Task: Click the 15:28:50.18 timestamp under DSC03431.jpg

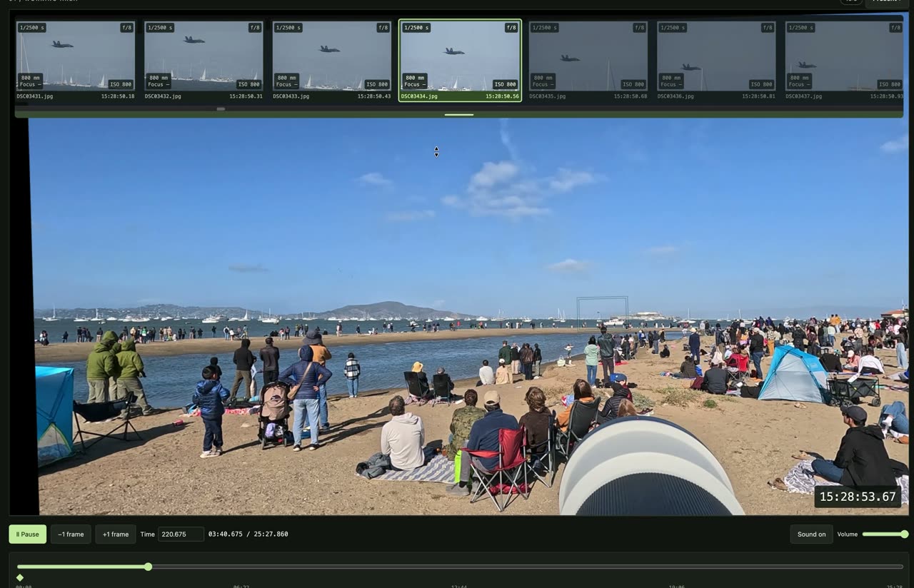Action: pyautogui.click(x=118, y=96)
